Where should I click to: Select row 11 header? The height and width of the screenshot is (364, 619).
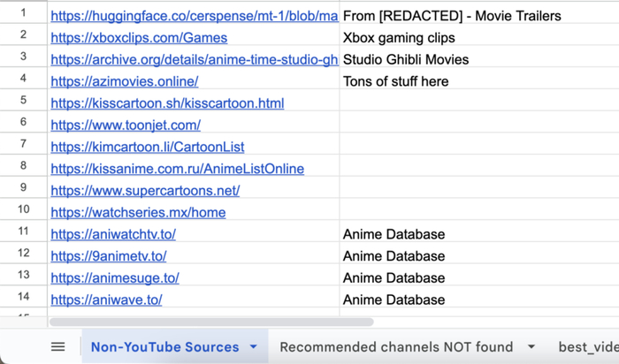[x=24, y=234]
